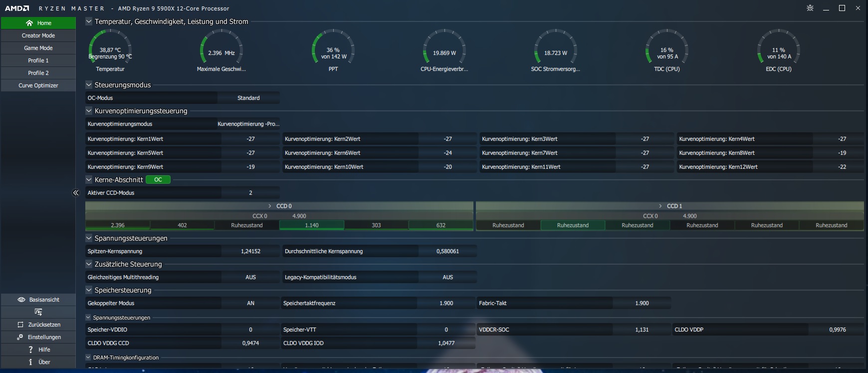Maximize the Ryzen Master window
Viewport: 868px width, 373px height.
842,8
